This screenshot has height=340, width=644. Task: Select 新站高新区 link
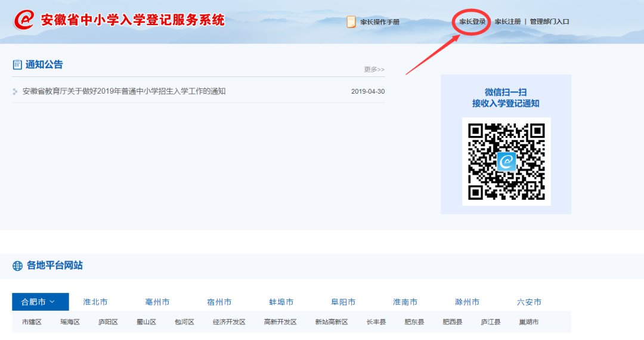click(x=332, y=322)
